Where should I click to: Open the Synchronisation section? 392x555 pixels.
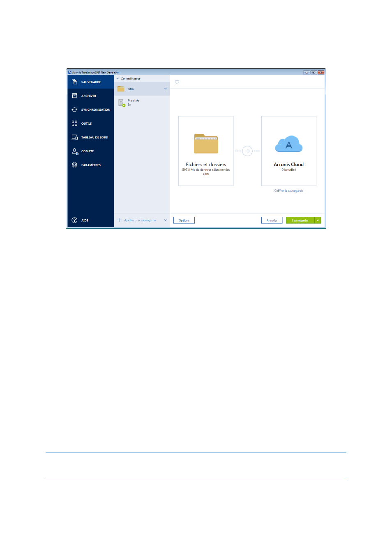[x=90, y=110]
